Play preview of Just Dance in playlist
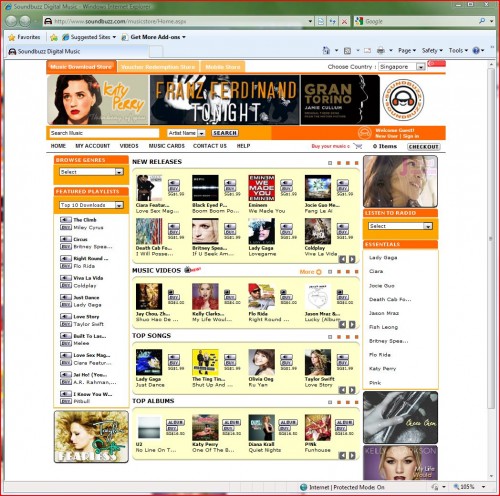Screen dimensions: 500x496 (x=65, y=297)
